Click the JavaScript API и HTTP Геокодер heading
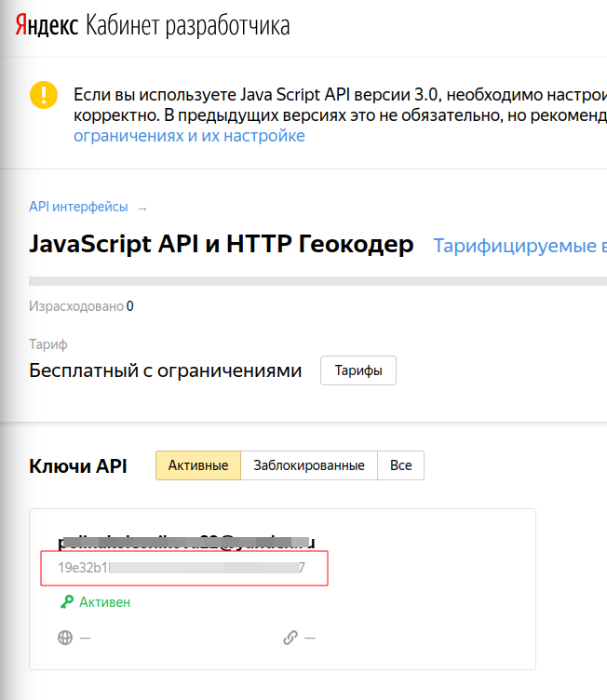Screen dimensions: 607x700 (x=222, y=245)
